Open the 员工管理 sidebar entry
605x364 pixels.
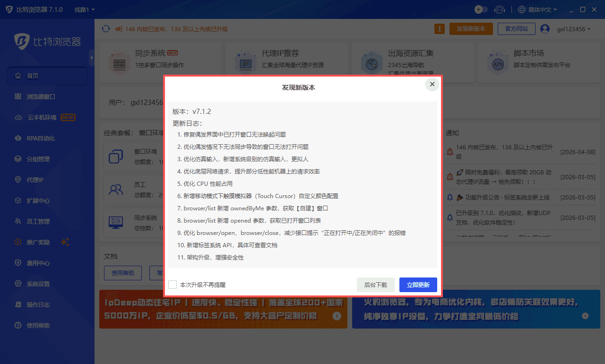tap(35, 221)
